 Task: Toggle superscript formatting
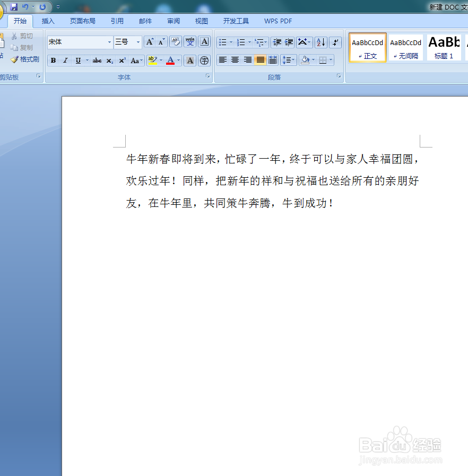coord(123,60)
